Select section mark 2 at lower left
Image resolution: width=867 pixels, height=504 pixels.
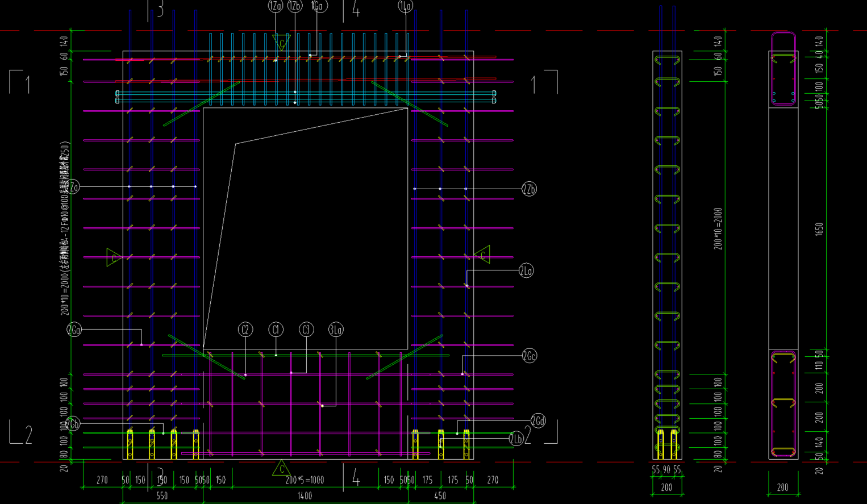(x=28, y=435)
